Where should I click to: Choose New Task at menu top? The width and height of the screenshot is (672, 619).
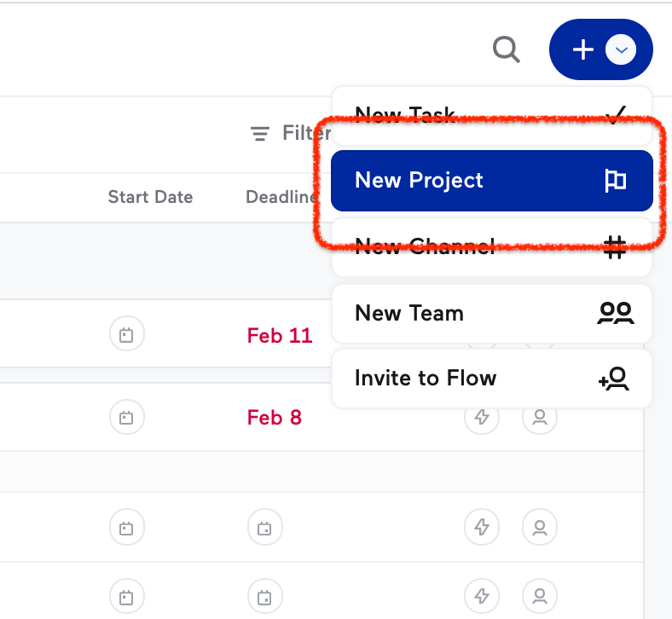click(x=491, y=116)
